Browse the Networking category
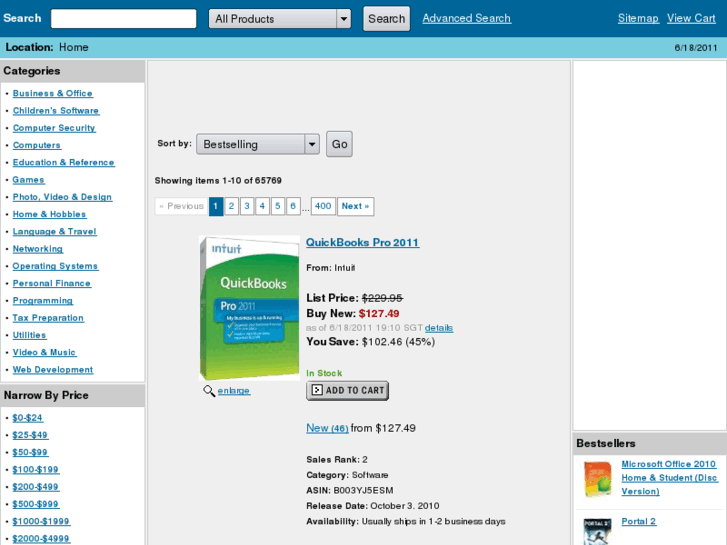The image size is (727, 545). [x=38, y=249]
